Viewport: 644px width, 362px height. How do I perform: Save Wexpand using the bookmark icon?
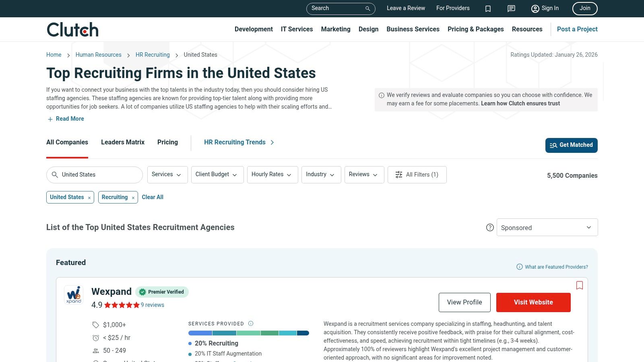tap(580, 285)
